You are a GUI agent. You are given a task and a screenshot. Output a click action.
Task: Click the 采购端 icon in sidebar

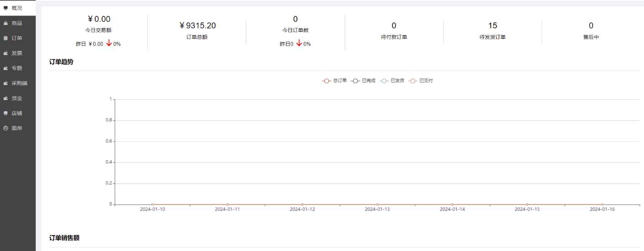(5, 83)
